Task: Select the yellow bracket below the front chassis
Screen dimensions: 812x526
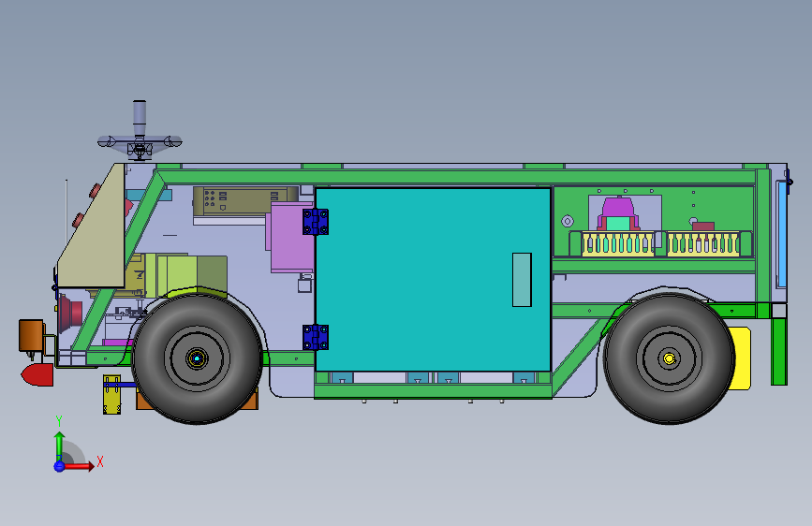Action: point(111,395)
